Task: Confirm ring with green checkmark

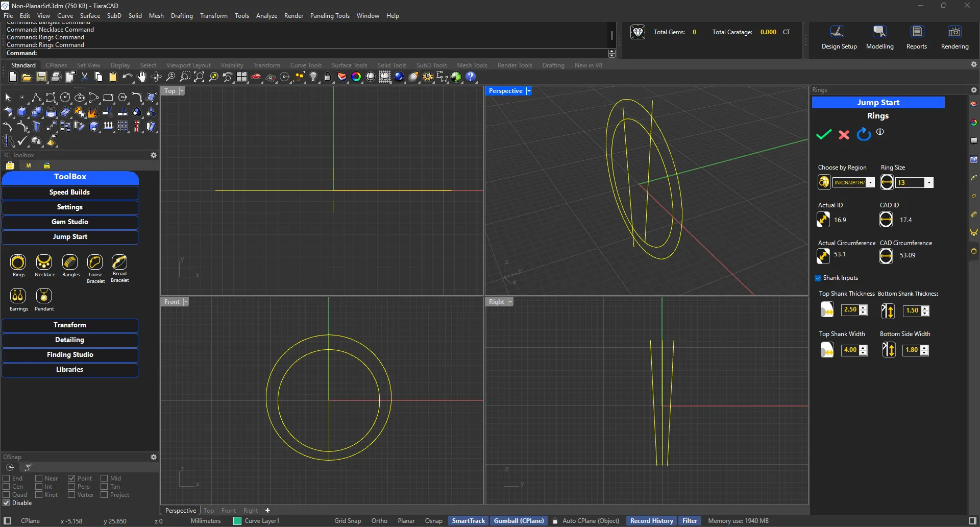Action: (824, 134)
